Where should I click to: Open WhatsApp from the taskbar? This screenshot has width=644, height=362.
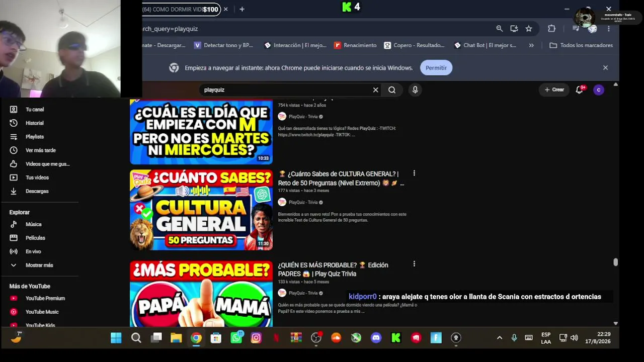pos(236,338)
